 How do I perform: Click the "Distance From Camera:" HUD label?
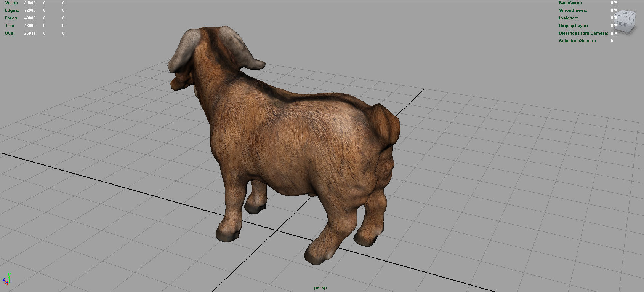[x=583, y=33]
